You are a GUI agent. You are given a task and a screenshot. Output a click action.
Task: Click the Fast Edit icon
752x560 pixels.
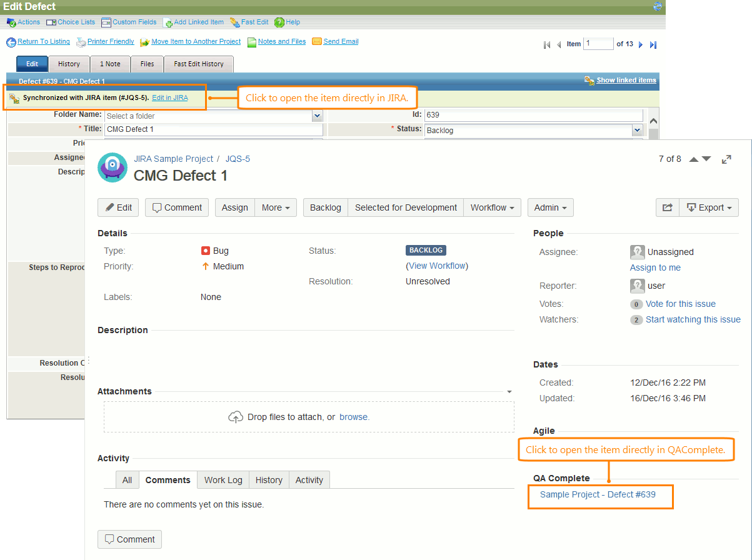235,22
